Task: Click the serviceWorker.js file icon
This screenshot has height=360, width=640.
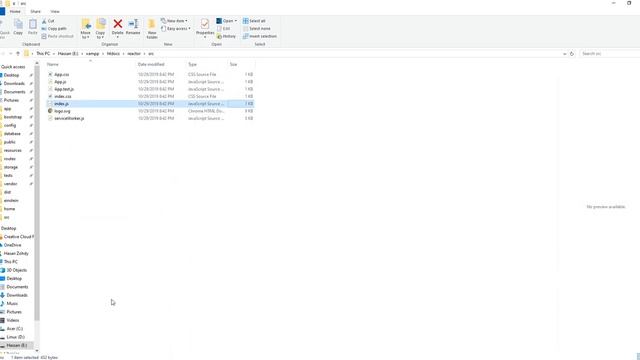Action: [x=50, y=118]
